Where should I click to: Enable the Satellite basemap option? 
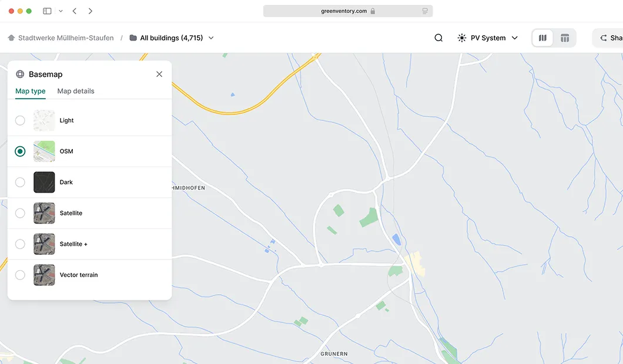[x=20, y=213]
